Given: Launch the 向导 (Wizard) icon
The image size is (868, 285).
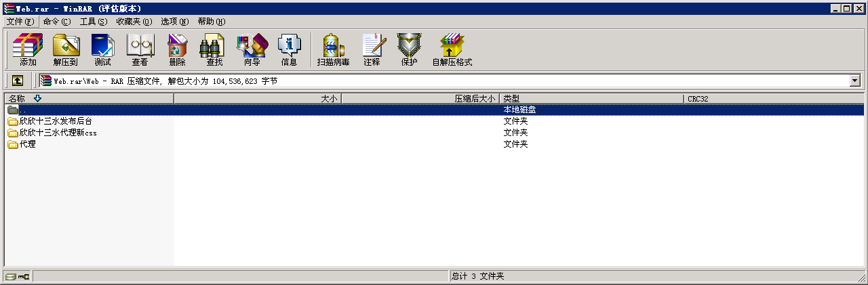Looking at the screenshot, I should 252,50.
